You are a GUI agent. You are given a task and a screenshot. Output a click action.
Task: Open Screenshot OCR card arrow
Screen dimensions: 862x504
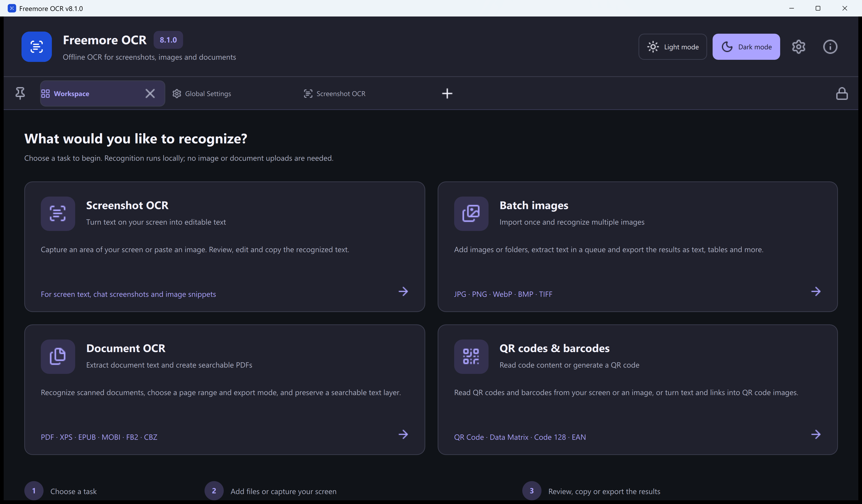pyautogui.click(x=403, y=291)
